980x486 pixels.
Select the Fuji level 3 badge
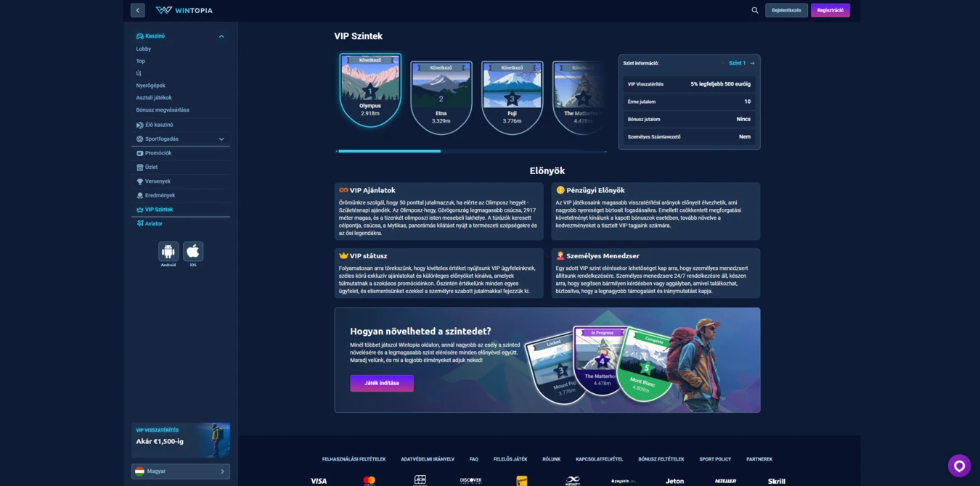[x=512, y=96]
